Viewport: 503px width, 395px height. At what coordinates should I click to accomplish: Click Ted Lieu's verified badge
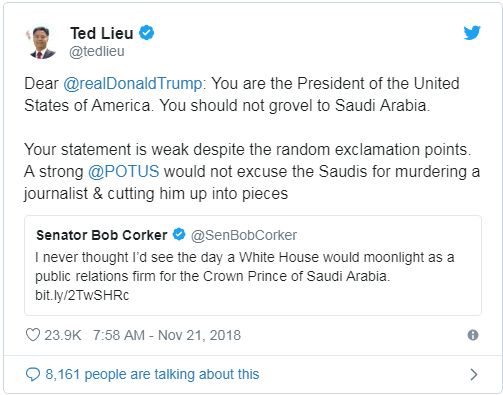(146, 33)
